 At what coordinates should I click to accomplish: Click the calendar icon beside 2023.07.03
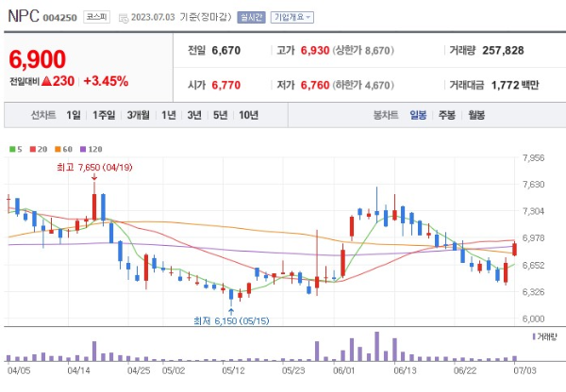coord(124,18)
